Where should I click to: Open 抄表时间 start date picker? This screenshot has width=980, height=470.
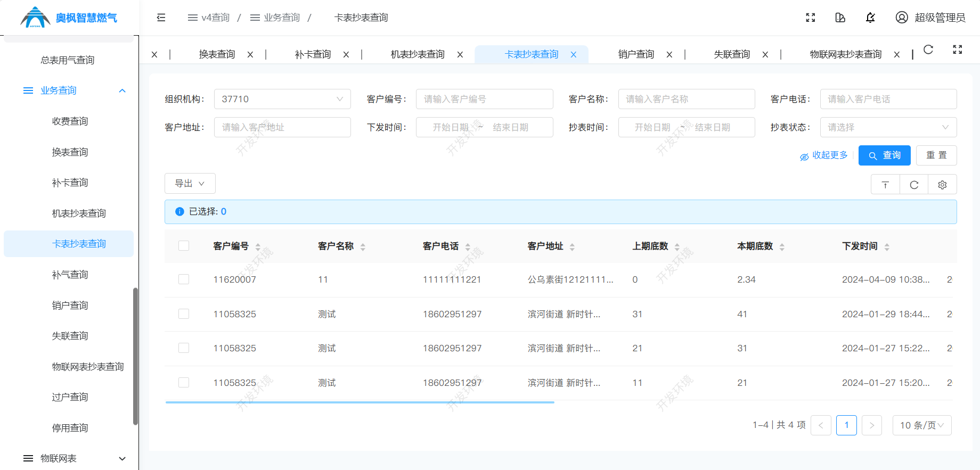pyautogui.click(x=652, y=127)
